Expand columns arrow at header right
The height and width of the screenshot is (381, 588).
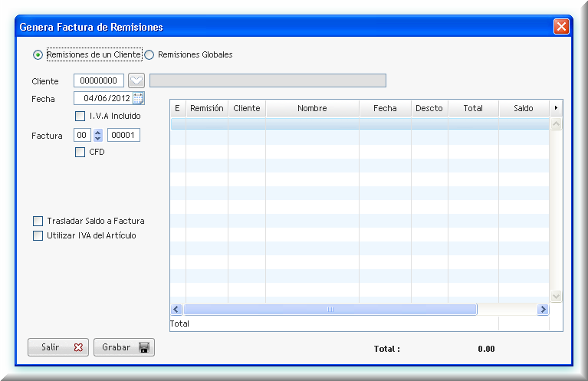[556, 108]
